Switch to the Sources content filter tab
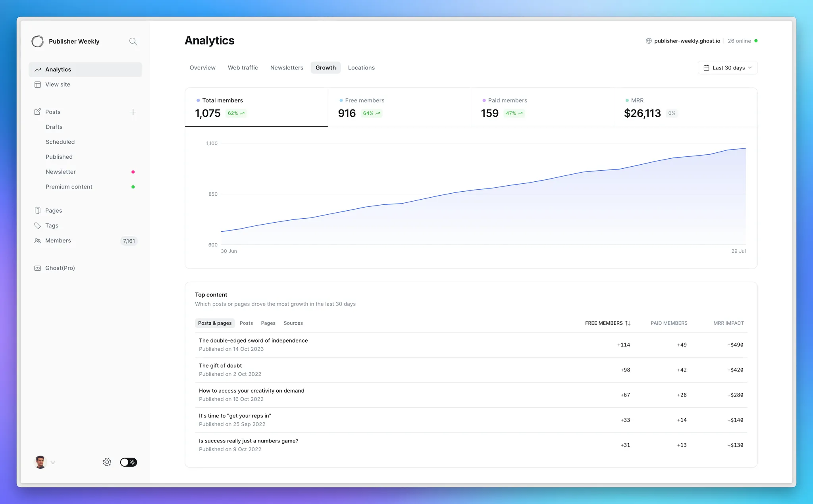Screen dimensions: 813x504 (x=293, y=323)
